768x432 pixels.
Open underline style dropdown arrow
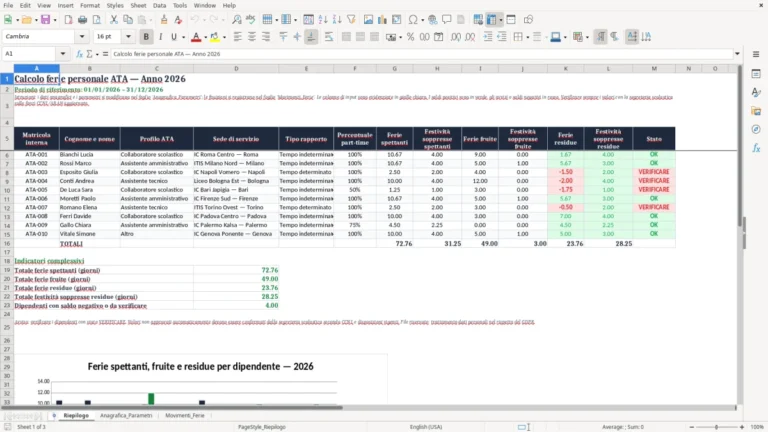tap(184, 37)
